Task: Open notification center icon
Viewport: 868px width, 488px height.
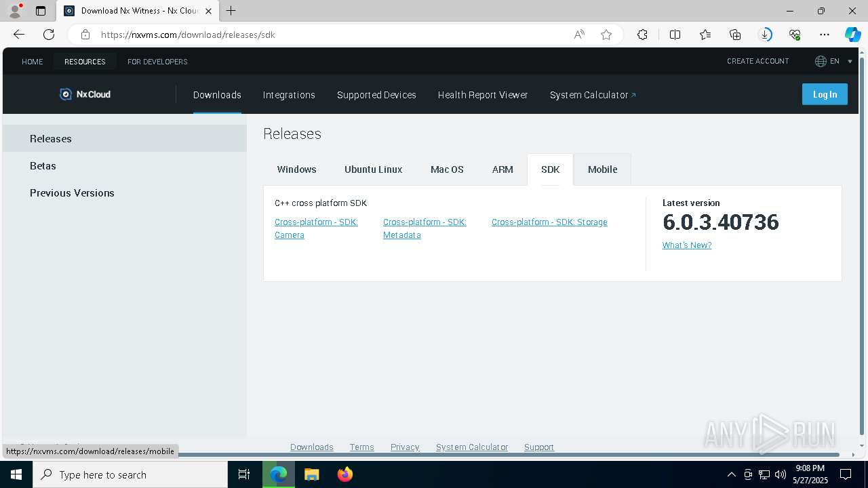Action: 846,474
